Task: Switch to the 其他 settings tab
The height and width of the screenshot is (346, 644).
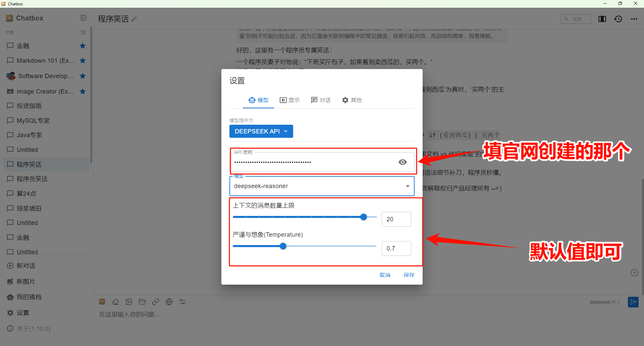Action: (x=352, y=100)
